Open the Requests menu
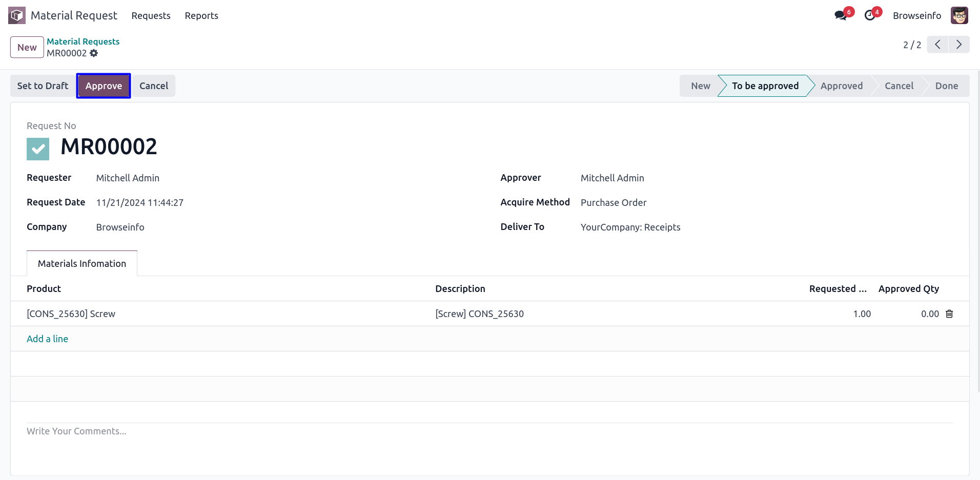The image size is (980, 480). pyautogui.click(x=151, y=16)
